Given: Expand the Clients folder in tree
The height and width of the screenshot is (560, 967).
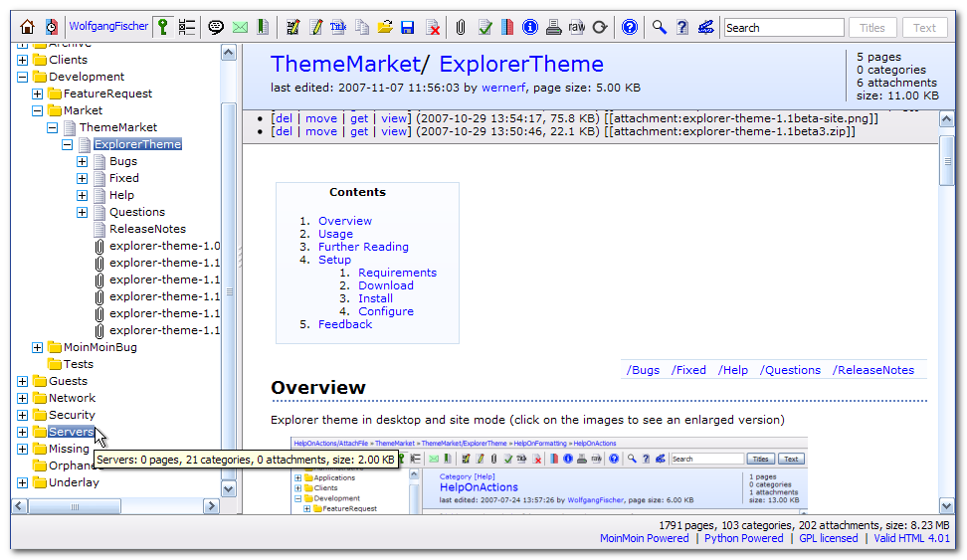Looking at the screenshot, I should pyautogui.click(x=23, y=60).
